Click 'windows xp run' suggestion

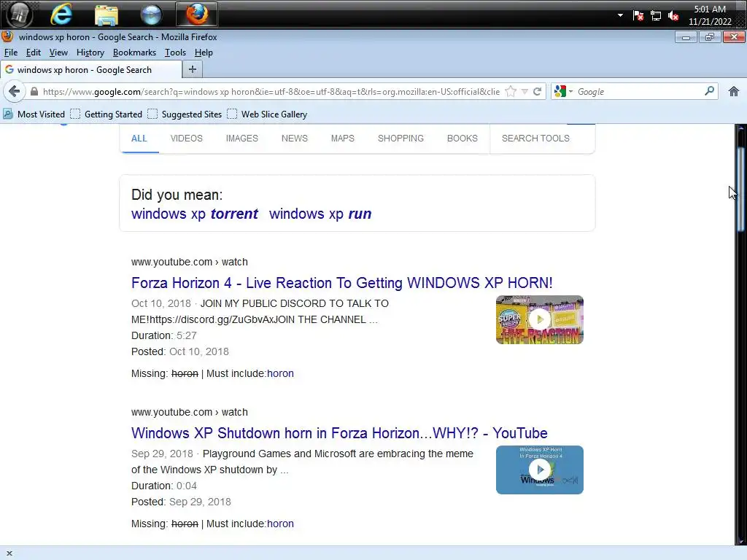[320, 214]
